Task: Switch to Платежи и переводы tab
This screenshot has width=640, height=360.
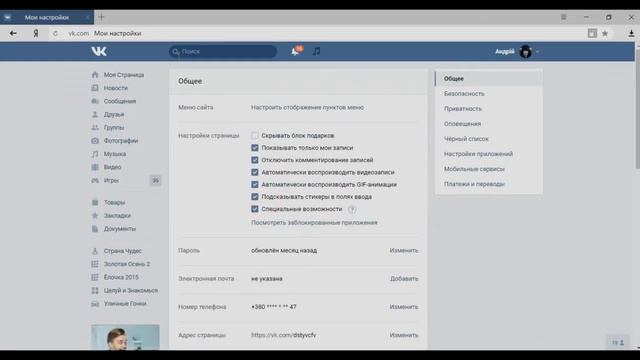Action: (489, 184)
